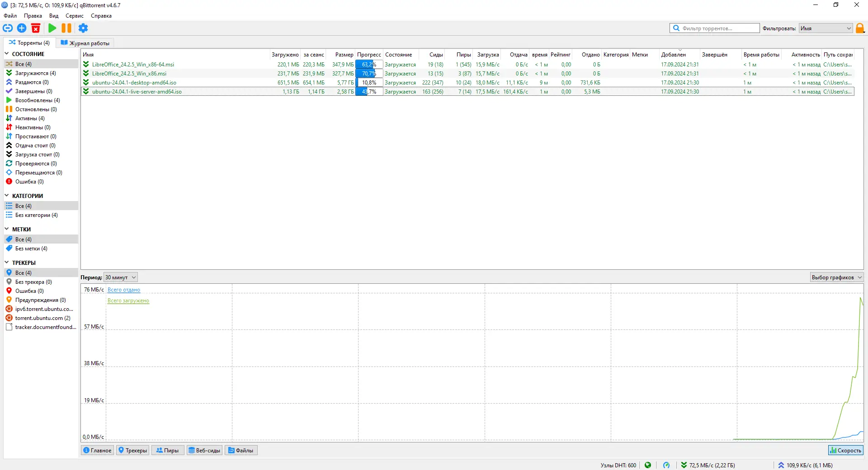Click the connection status globe icon
Screen dimensions: 868x470
click(648, 465)
